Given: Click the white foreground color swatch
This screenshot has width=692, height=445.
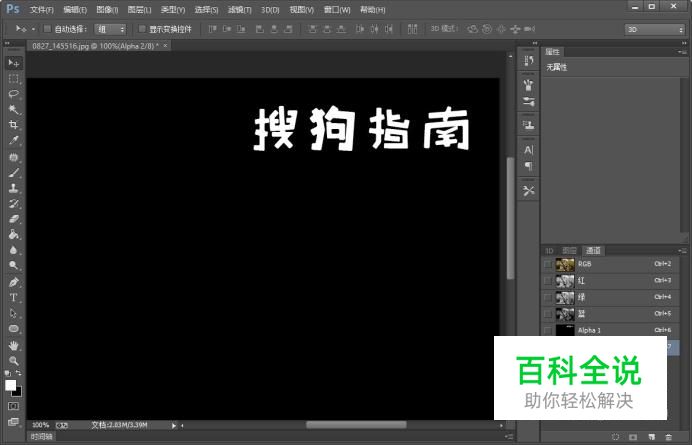Looking at the screenshot, I should pyautogui.click(x=10, y=385).
